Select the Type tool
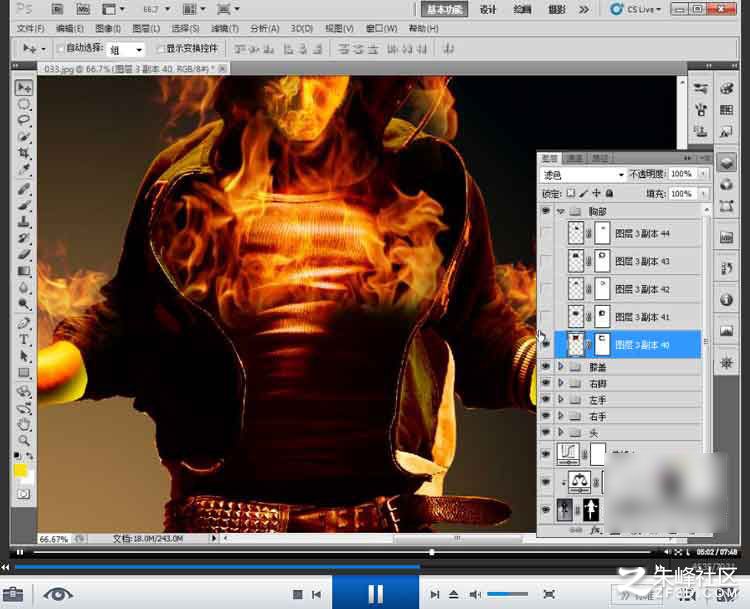 [23, 340]
